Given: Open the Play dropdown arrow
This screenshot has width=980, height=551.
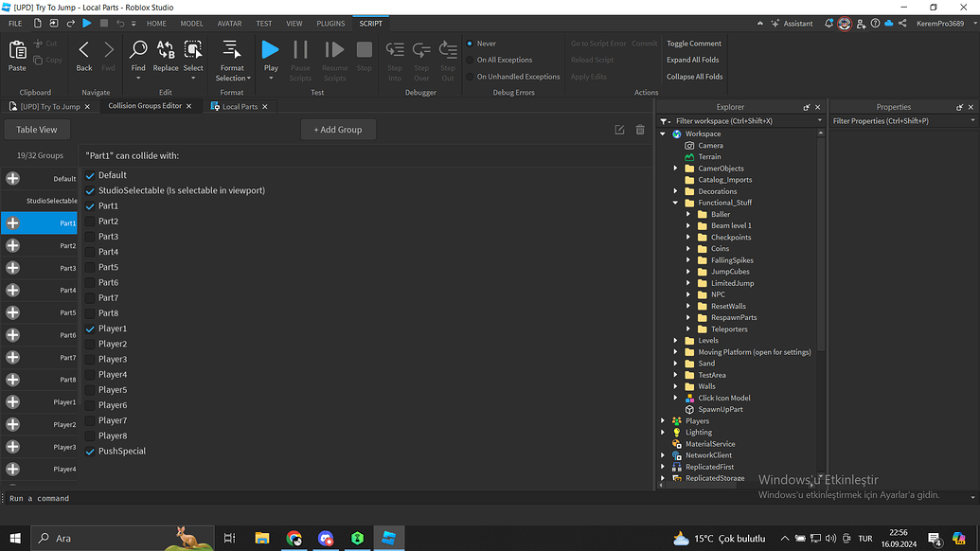Looking at the screenshot, I should (x=271, y=78).
